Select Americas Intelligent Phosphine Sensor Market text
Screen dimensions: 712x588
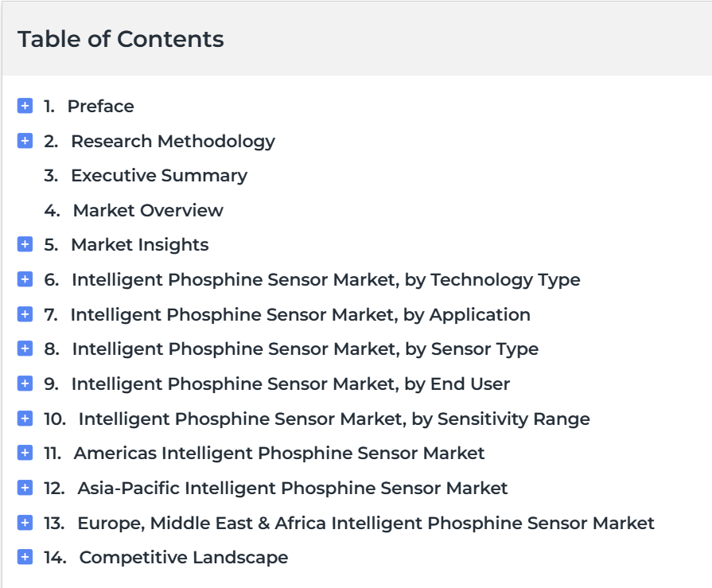(279, 454)
